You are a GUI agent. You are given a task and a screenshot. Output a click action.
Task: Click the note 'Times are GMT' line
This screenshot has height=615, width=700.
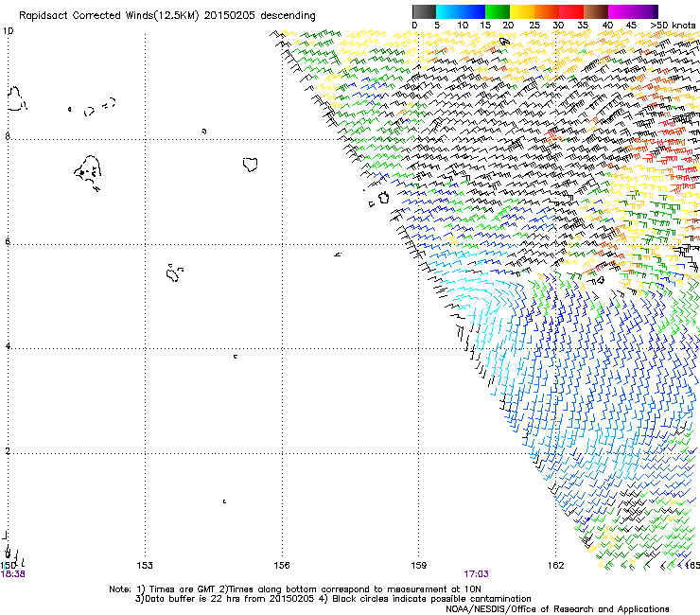pos(294,589)
